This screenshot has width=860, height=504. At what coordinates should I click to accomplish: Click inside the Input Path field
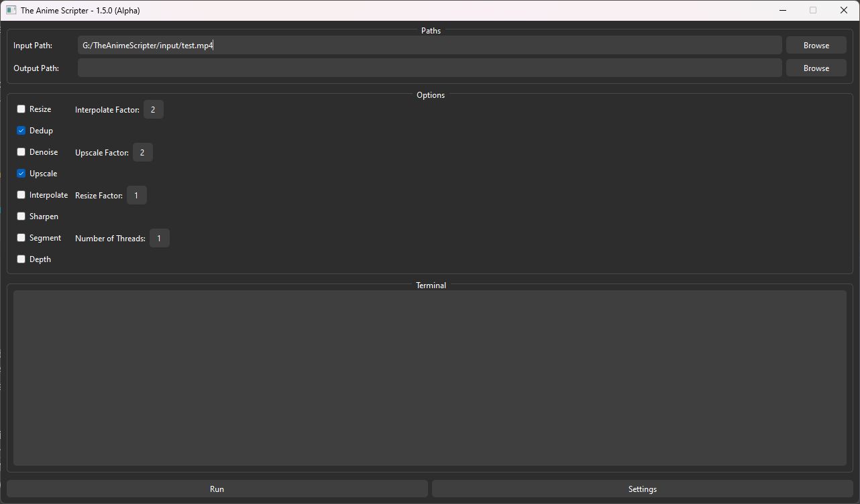coord(429,45)
